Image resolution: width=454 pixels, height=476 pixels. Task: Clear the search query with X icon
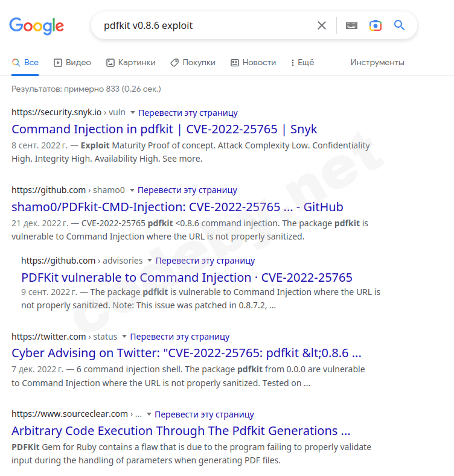[x=322, y=25]
